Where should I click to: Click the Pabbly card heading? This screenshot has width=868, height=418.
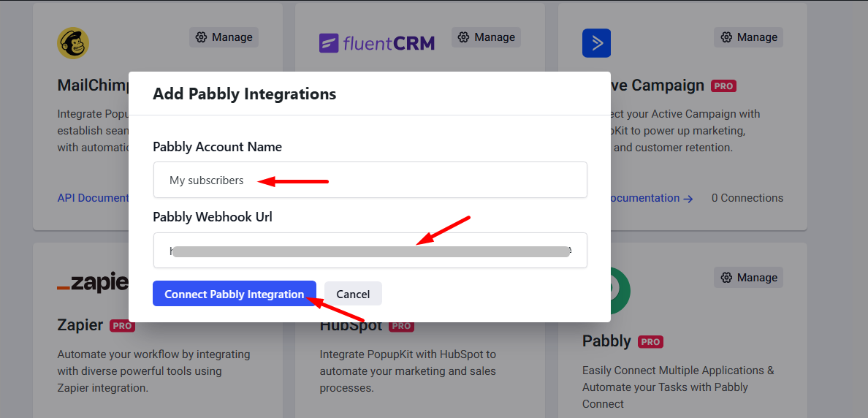point(606,341)
